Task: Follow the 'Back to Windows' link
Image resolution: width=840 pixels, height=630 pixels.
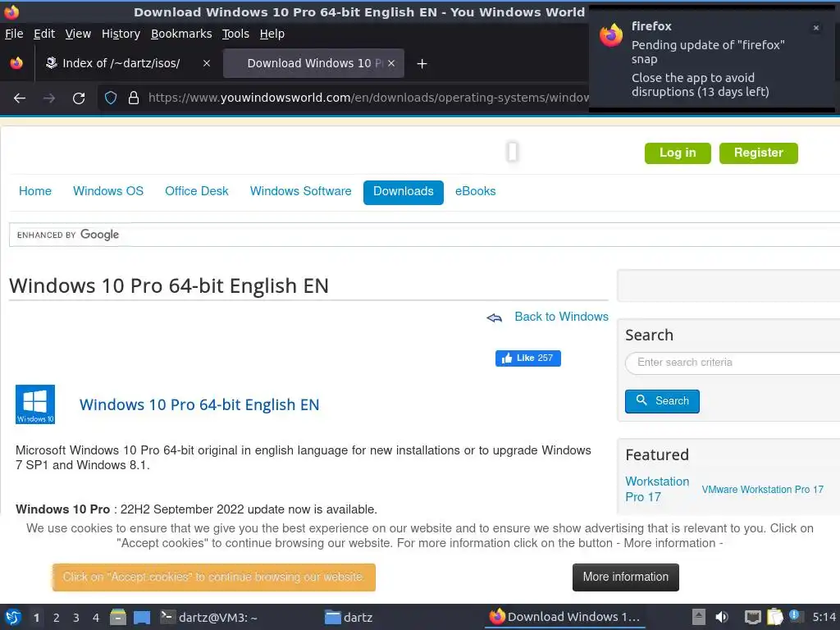Action: coord(561,317)
